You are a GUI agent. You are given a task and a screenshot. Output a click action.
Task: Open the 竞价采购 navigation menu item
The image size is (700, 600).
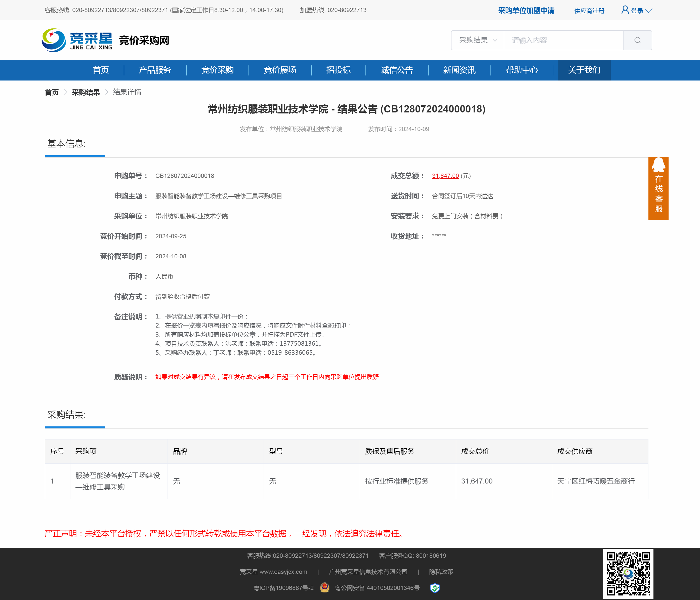(217, 70)
